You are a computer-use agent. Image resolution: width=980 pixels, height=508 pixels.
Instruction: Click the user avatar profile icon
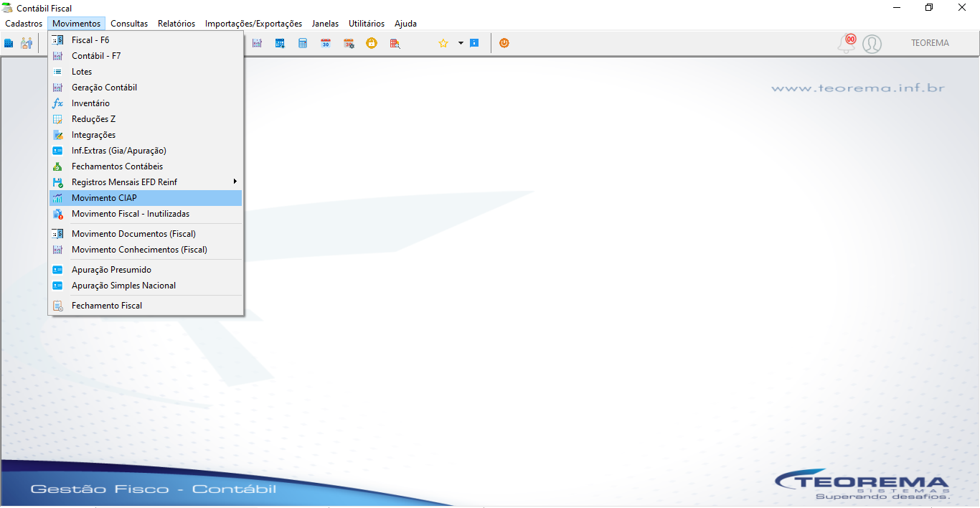point(872,44)
